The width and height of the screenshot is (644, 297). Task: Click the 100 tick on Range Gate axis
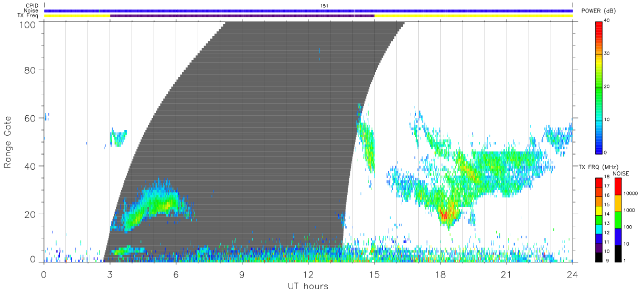click(x=28, y=24)
